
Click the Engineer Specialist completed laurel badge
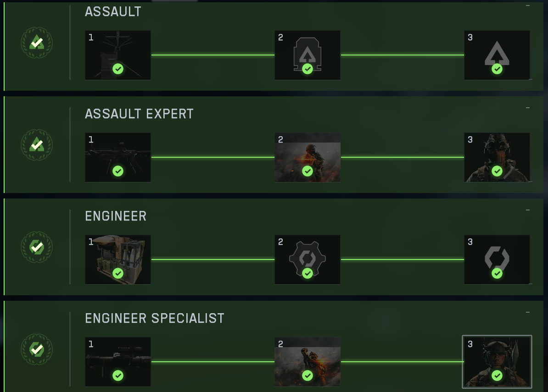click(x=37, y=349)
